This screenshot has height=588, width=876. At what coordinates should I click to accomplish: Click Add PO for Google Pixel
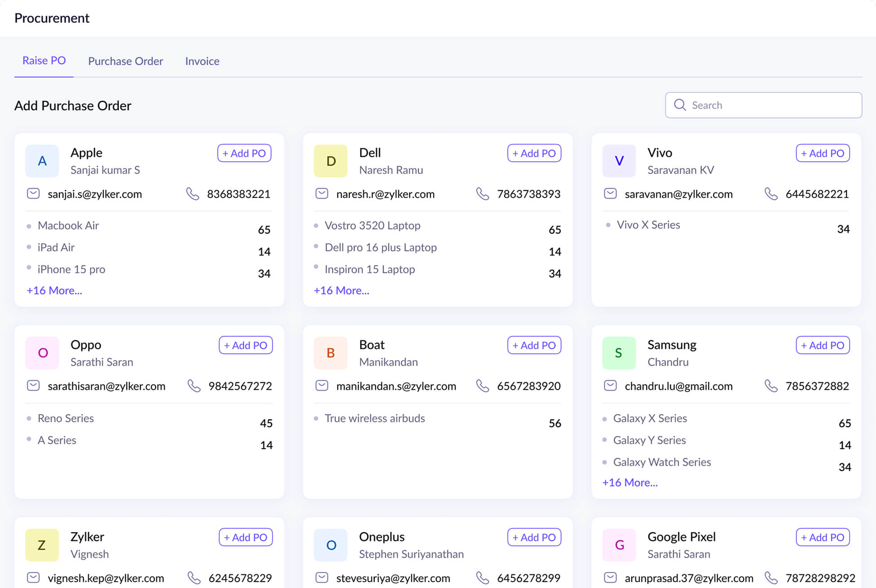pyautogui.click(x=823, y=537)
